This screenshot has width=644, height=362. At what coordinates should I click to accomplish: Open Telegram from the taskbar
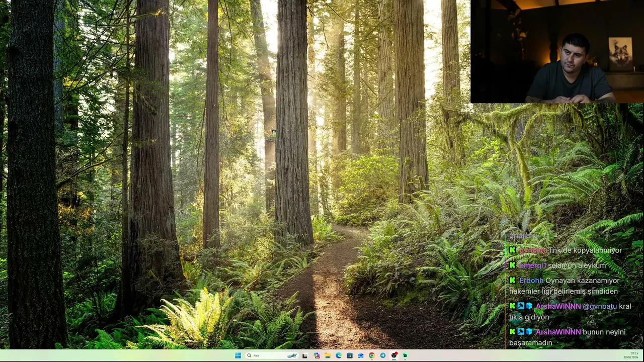pyautogui.click(x=383, y=355)
